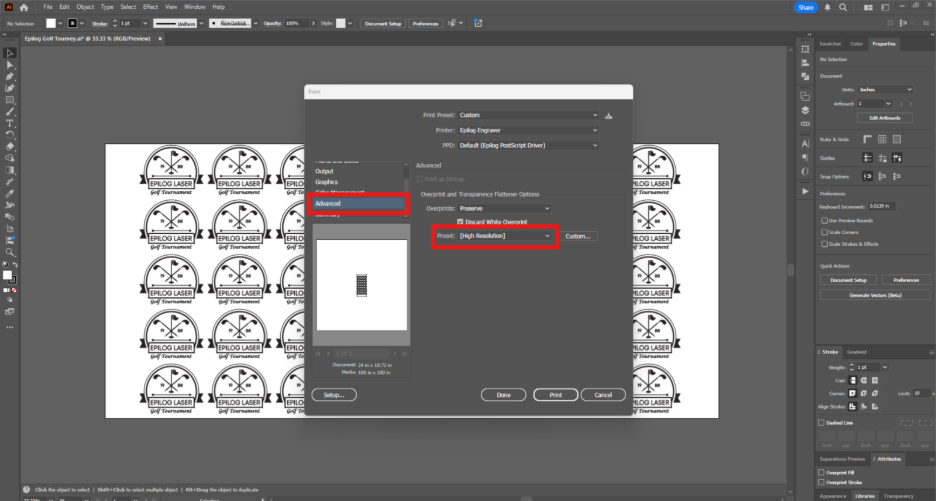Open the flattener Preset High Resolution dropdown

[504, 236]
